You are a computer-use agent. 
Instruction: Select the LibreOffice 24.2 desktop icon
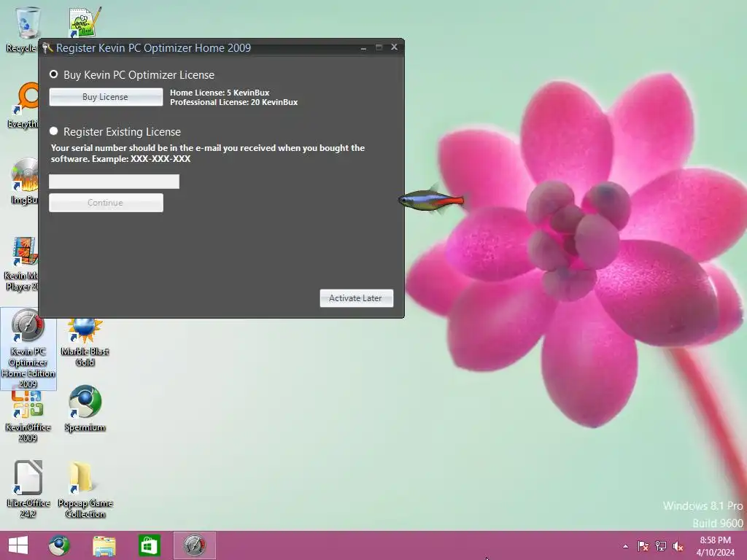point(28,489)
